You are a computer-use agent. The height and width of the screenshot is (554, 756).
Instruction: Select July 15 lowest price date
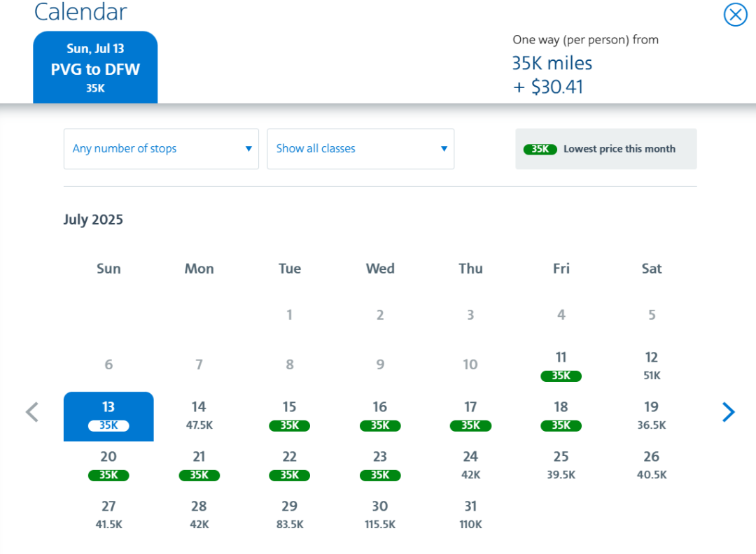coord(289,415)
